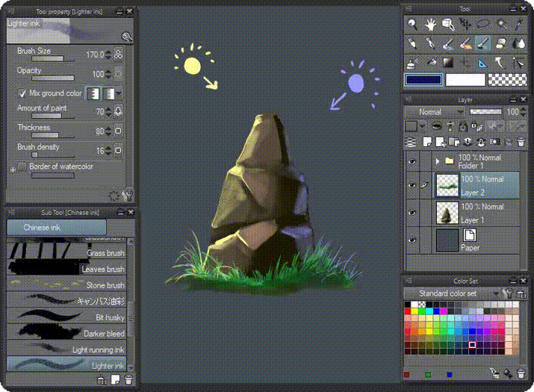Select the Operation object cube tool
Screen dimensions: 534x392
[448, 24]
